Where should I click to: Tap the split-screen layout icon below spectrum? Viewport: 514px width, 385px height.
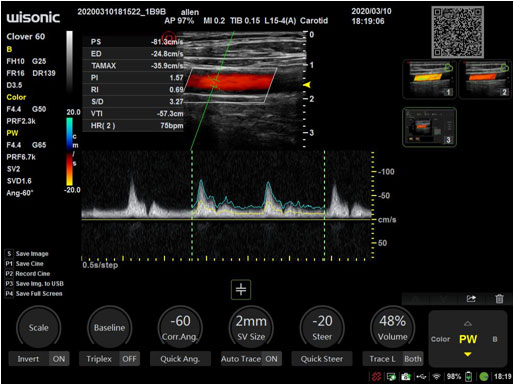coord(241,289)
